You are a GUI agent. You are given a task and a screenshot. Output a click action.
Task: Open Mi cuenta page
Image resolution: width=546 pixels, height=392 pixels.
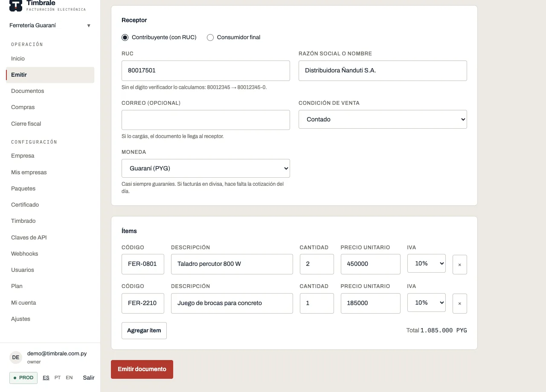pos(50,303)
